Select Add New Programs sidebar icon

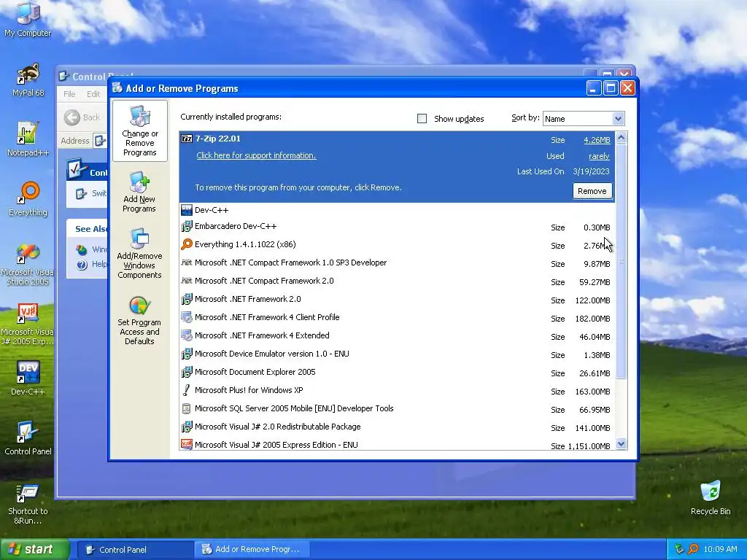point(139,192)
